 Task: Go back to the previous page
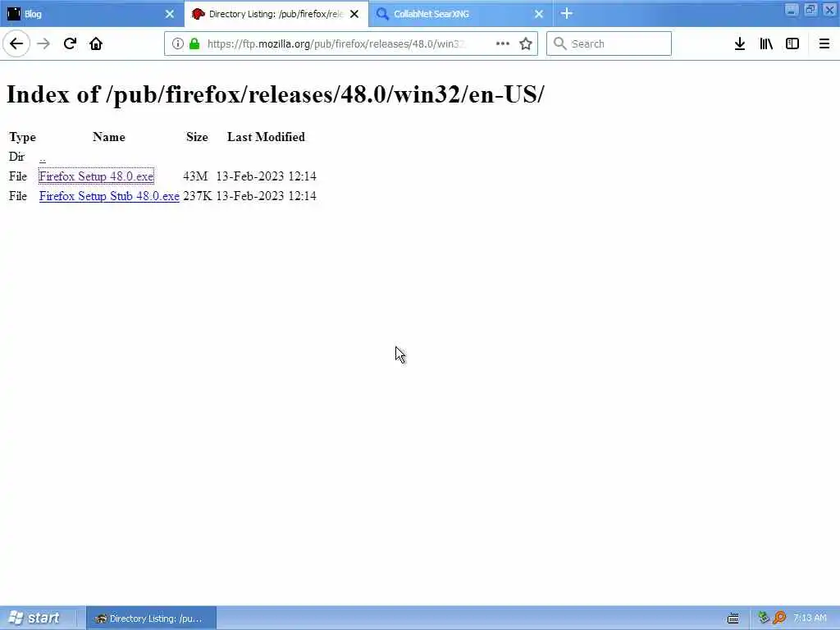[x=16, y=43]
